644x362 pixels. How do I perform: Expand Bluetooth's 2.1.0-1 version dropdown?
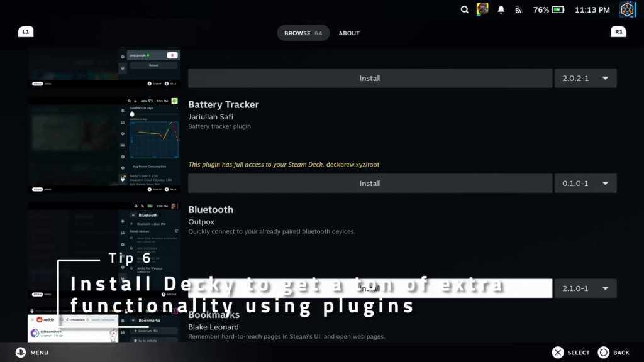tap(585, 288)
